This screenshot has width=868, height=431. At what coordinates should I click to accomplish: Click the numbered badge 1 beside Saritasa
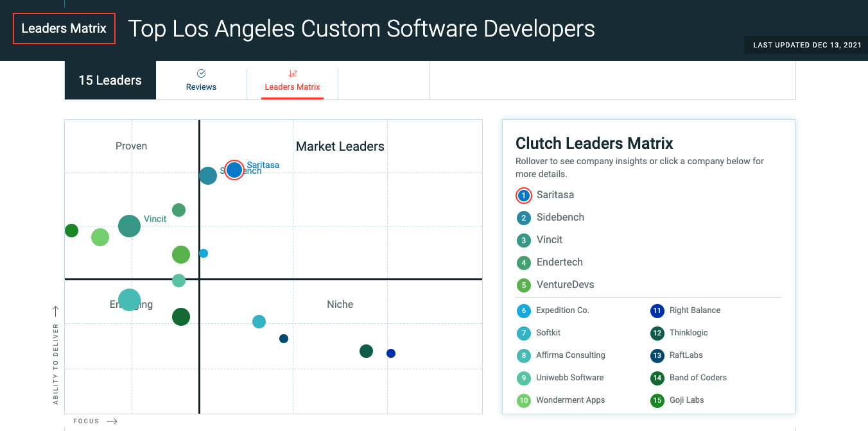point(523,195)
